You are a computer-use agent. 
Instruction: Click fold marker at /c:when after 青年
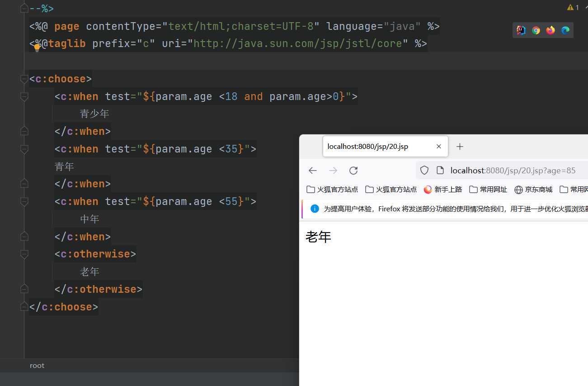(24, 184)
